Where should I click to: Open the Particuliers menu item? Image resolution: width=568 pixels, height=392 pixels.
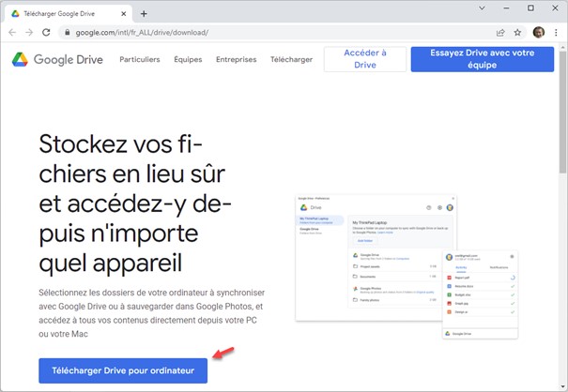tap(139, 59)
